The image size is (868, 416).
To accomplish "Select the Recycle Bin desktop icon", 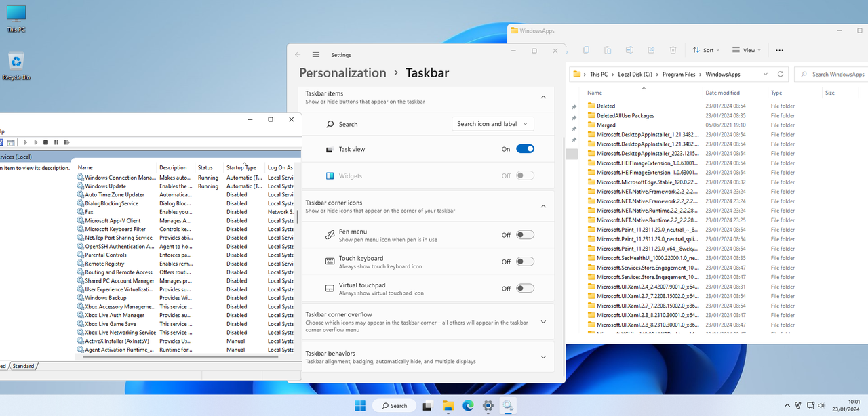I will point(16,67).
